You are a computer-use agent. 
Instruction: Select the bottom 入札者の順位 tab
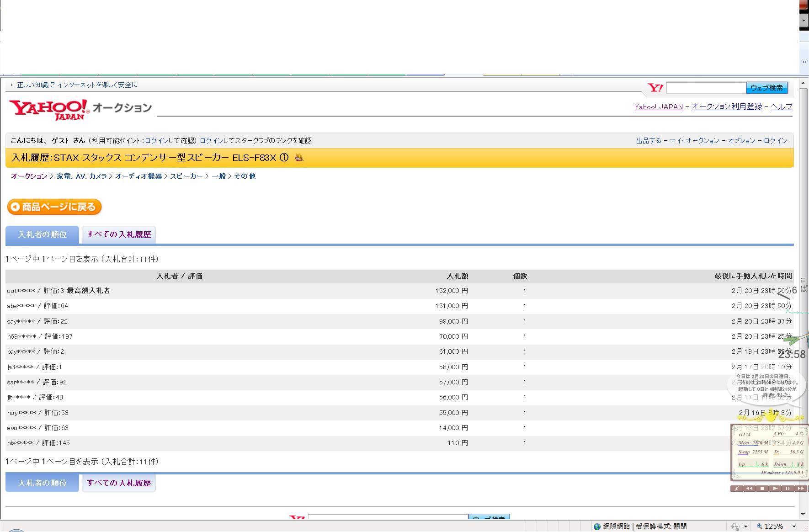[42, 483]
